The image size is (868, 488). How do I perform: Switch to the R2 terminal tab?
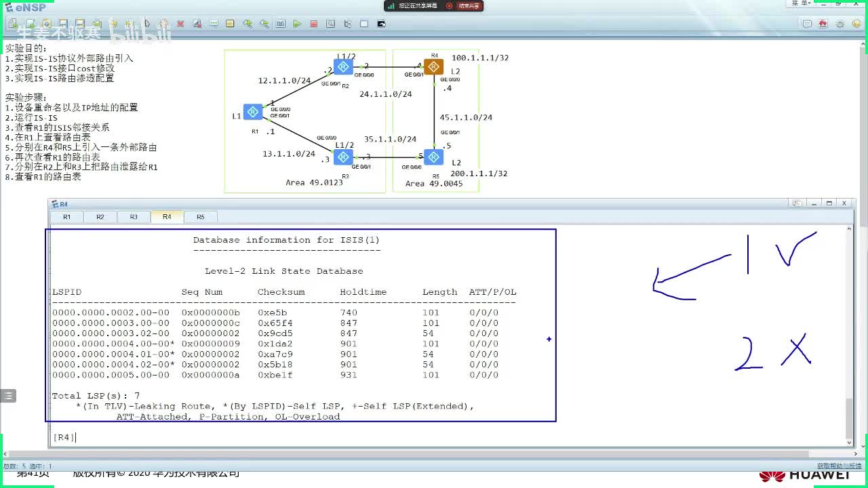coord(100,217)
